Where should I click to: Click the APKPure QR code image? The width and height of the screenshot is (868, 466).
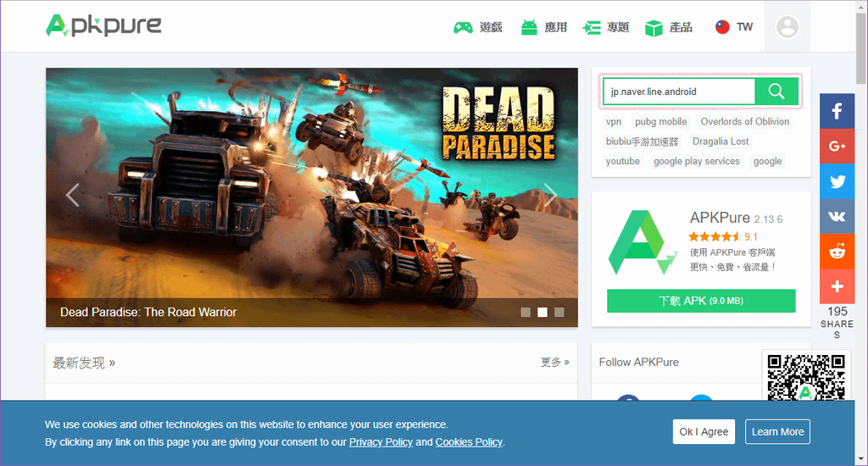[x=806, y=376]
